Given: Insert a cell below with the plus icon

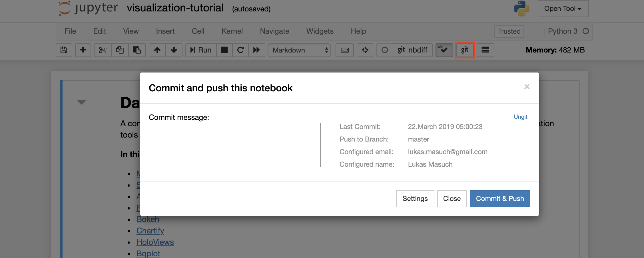Looking at the screenshot, I should point(83,50).
